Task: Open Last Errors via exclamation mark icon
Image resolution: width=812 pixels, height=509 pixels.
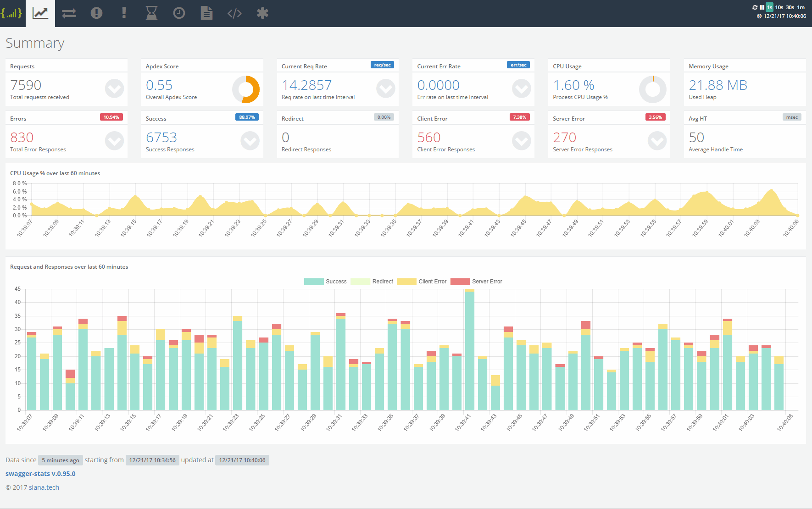Action: click(x=124, y=13)
